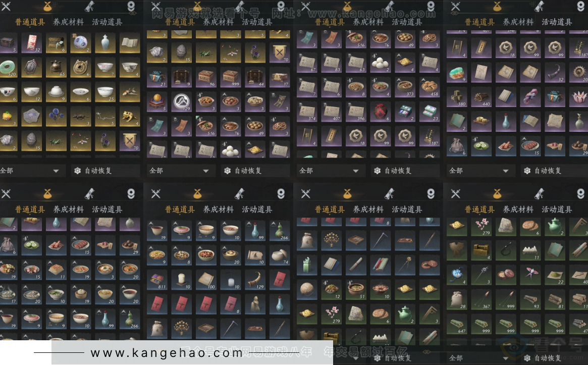Screen dimensions: 588x365
Task: Pick the carved chest with count 999
Action: (x=231, y=77)
